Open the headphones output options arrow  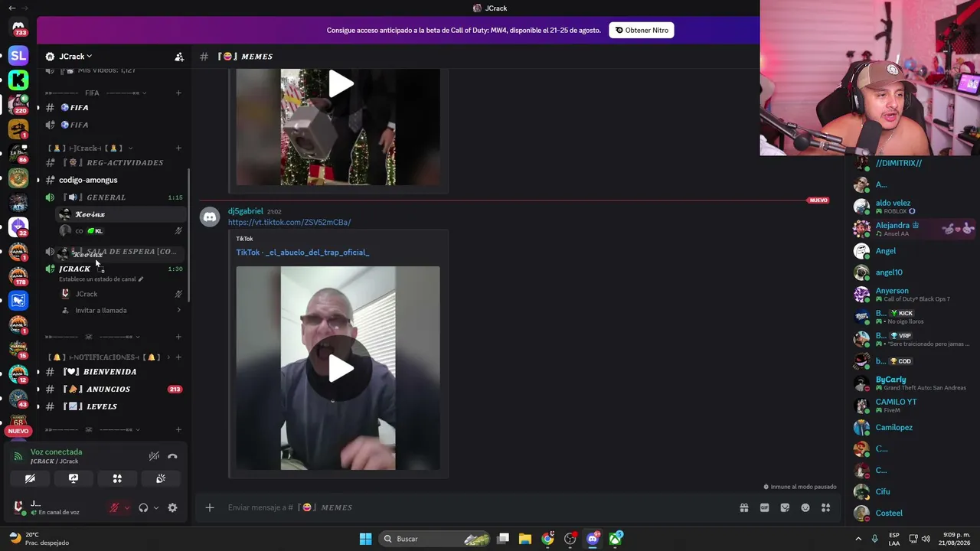click(156, 507)
